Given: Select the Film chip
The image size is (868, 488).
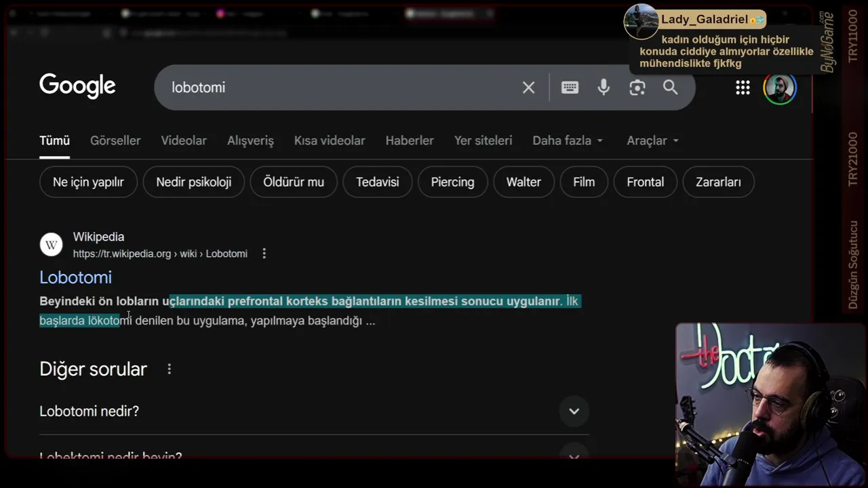Looking at the screenshot, I should [x=584, y=182].
